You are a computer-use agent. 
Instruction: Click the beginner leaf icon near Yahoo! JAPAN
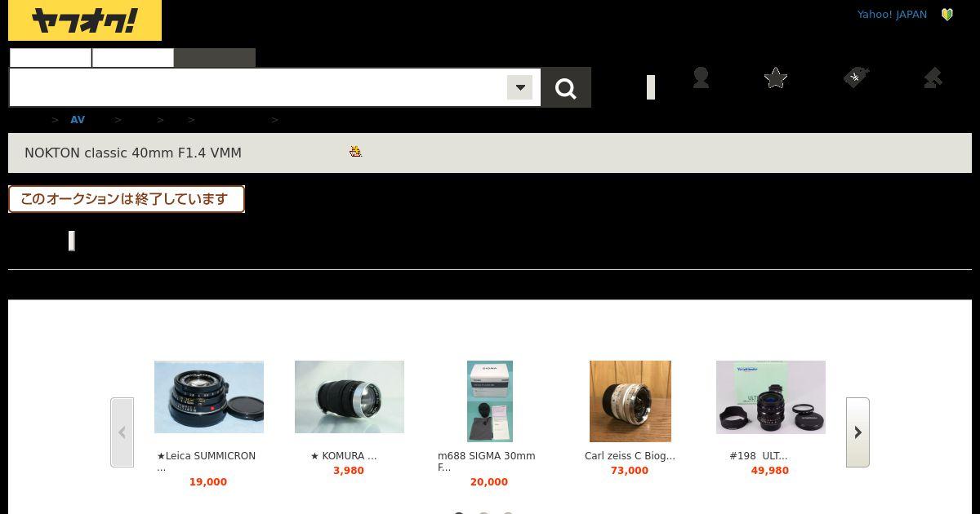pyautogui.click(x=947, y=15)
